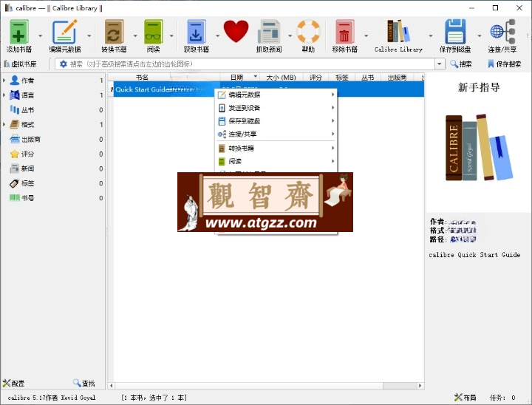Click the Search (搜索) button
The width and height of the screenshot is (532, 405).
[461, 64]
